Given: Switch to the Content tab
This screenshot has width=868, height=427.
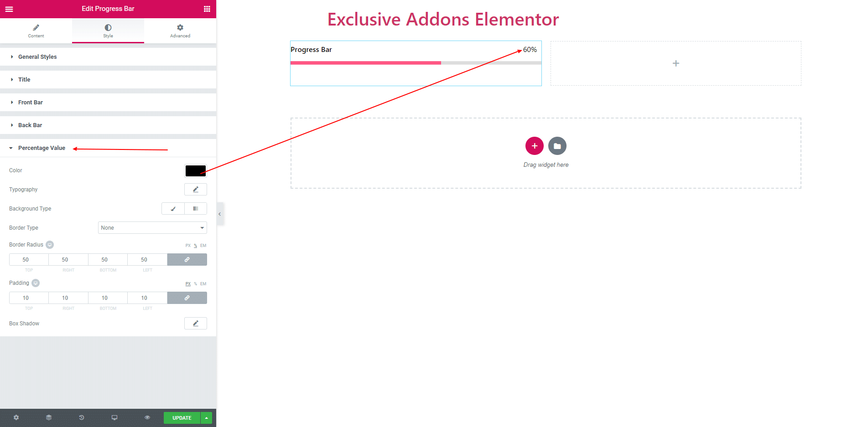Looking at the screenshot, I should (36, 31).
